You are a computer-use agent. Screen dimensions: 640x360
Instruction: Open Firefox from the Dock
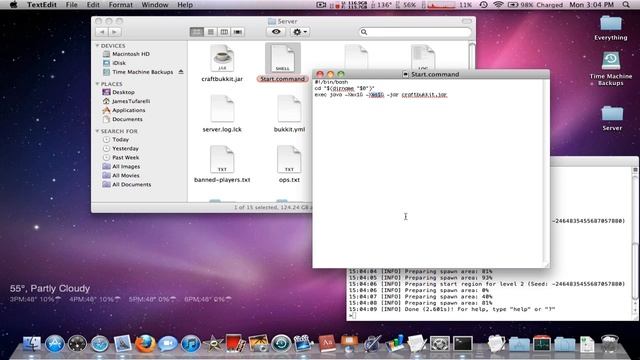pyautogui.click(x=145, y=344)
